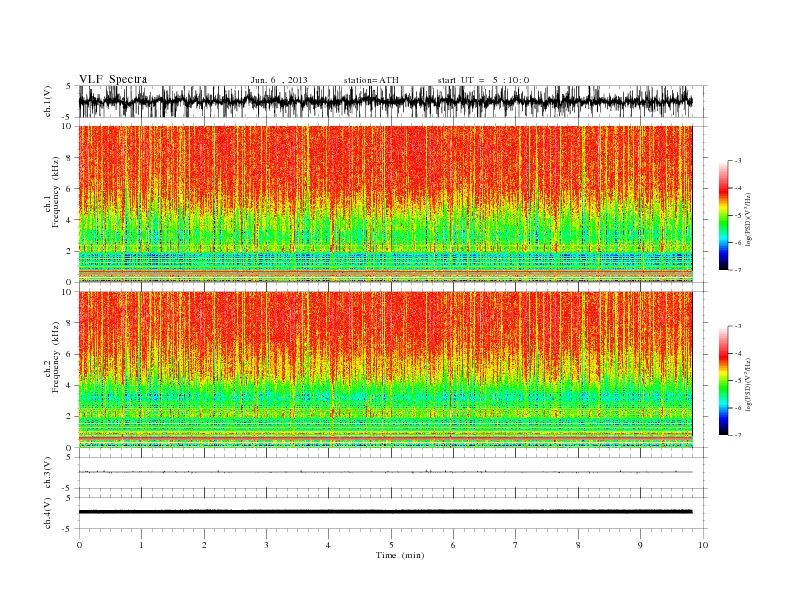Click the "VLF Spectra" plot title
The height and width of the screenshot is (612, 792).
point(113,79)
